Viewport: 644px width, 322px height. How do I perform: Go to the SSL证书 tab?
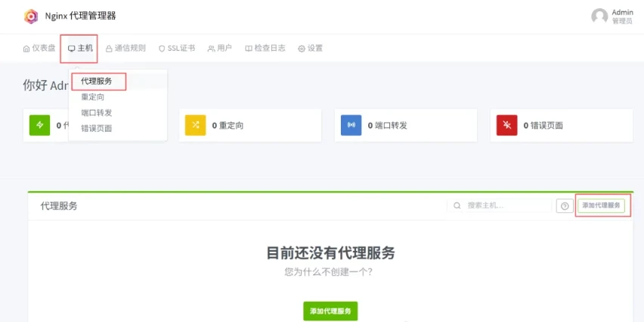(x=177, y=48)
